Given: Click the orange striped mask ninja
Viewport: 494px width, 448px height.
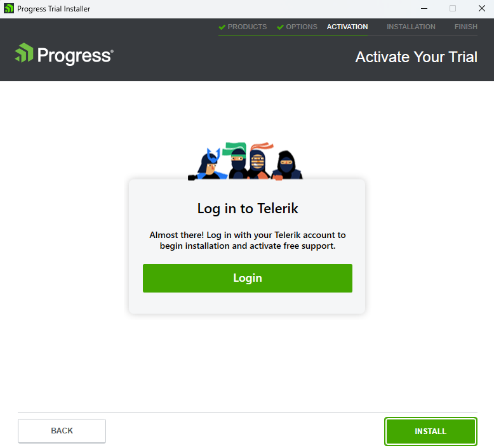Looking at the screenshot, I should coord(259,161).
